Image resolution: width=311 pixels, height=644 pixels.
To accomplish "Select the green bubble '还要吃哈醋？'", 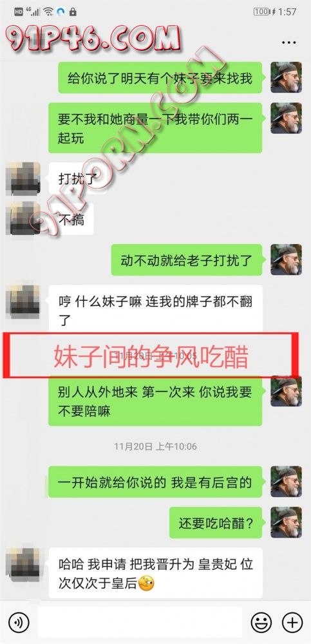I will [x=216, y=523].
